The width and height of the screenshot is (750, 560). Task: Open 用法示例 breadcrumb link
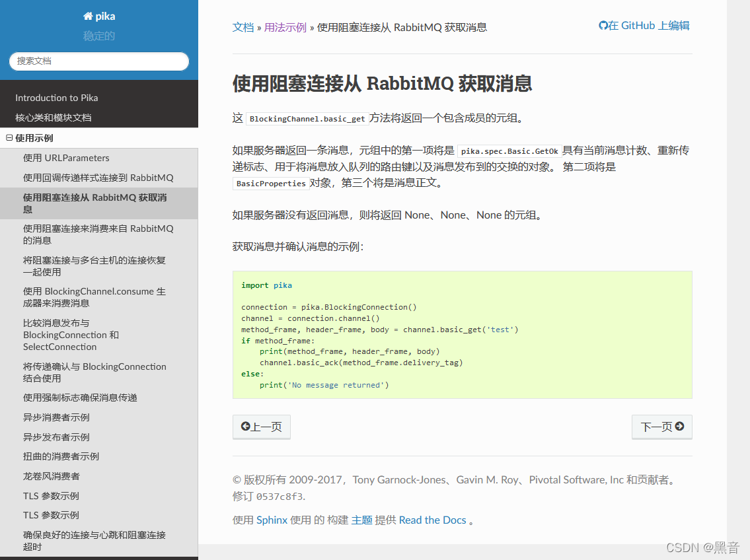[x=285, y=27]
